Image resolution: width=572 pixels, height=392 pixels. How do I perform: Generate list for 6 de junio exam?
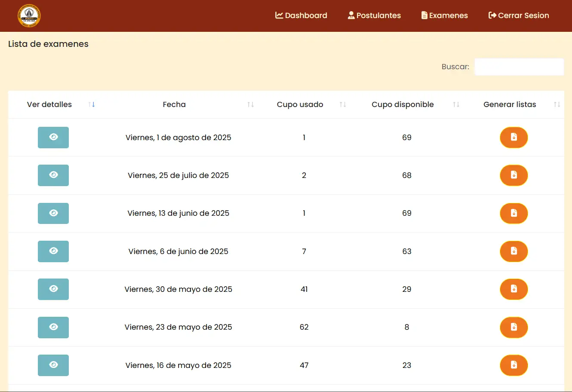(514, 251)
